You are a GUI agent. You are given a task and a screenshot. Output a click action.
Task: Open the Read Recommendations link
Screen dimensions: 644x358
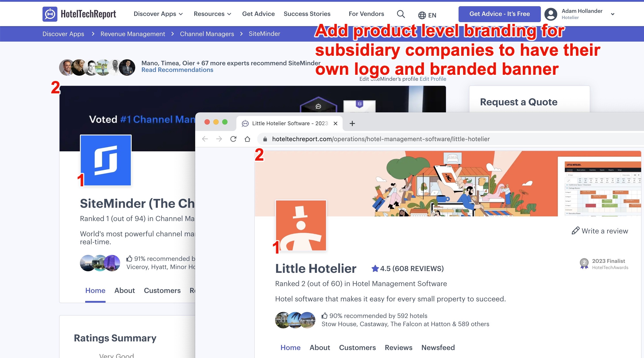click(177, 70)
